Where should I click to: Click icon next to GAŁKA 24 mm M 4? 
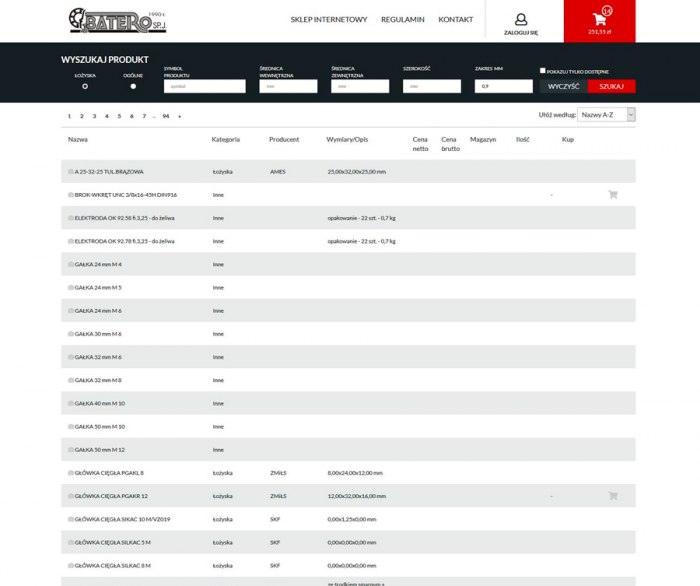[x=71, y=264]
